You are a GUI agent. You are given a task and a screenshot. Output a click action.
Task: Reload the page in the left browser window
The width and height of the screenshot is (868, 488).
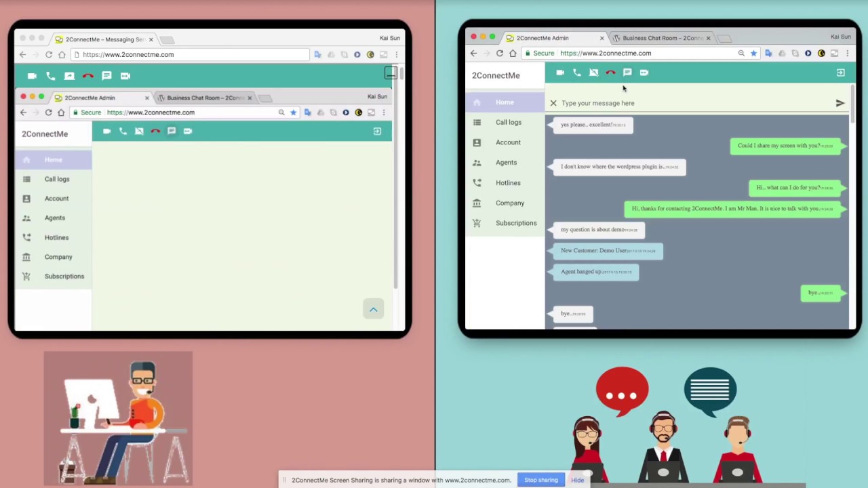tap(49, 55)
